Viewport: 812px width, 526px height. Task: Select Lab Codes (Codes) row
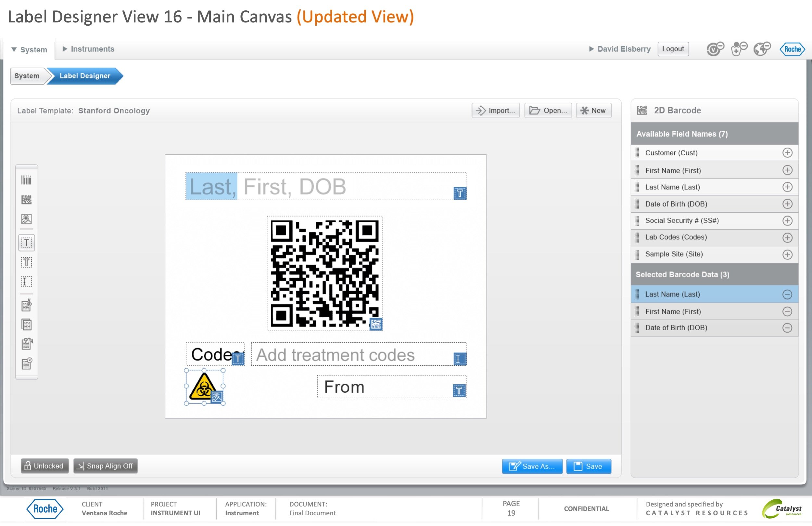[x=715, y=237]
